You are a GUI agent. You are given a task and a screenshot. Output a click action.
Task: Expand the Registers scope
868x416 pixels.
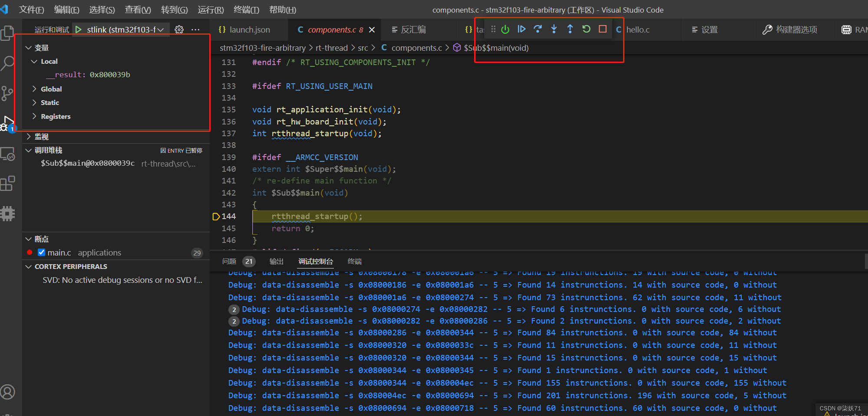[x=34, y=116]
